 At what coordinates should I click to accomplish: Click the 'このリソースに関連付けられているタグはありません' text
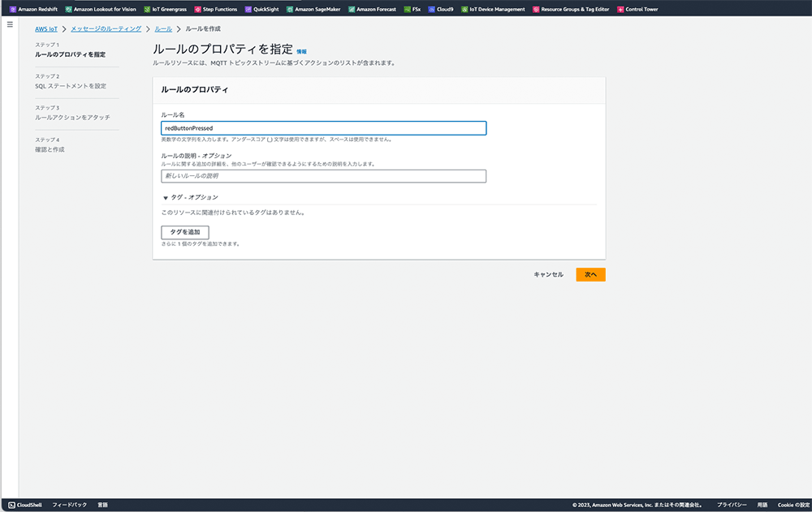click(x=234, y=213)
